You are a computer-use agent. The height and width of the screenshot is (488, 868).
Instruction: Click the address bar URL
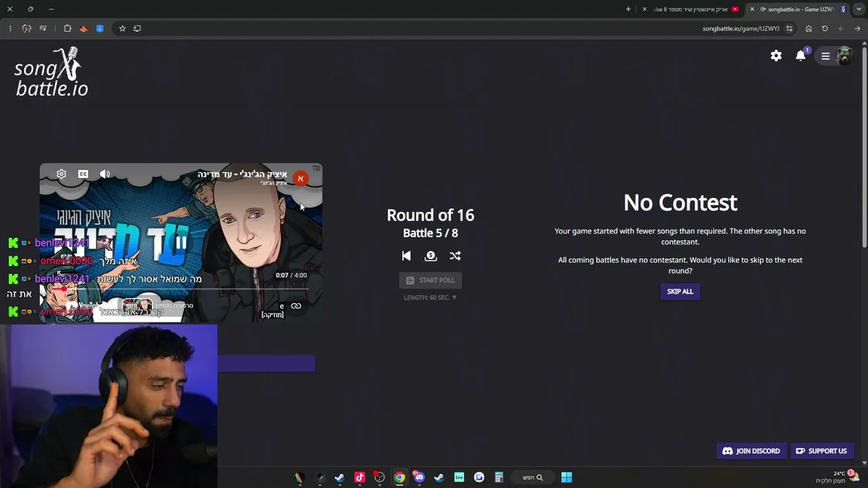tap(741, 28)
